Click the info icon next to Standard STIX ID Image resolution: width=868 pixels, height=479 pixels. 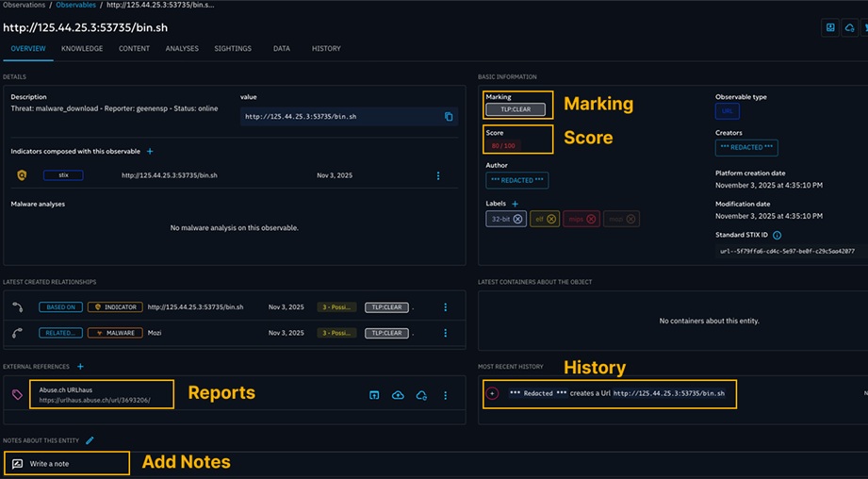[777, 236]
